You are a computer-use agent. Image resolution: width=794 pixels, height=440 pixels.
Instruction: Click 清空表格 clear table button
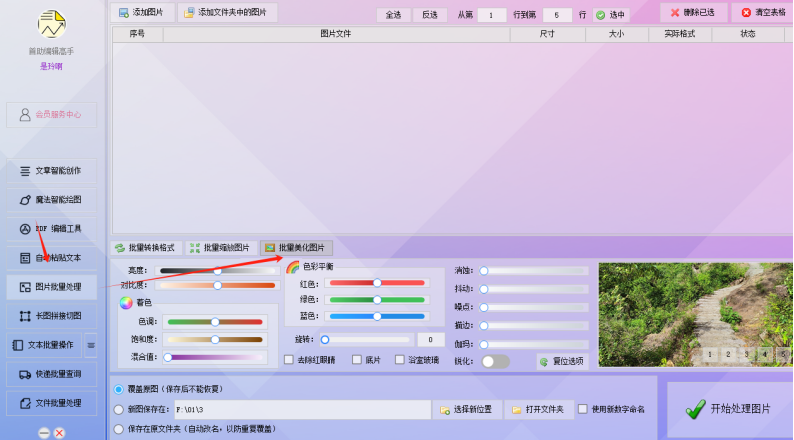tap(764, 13)
